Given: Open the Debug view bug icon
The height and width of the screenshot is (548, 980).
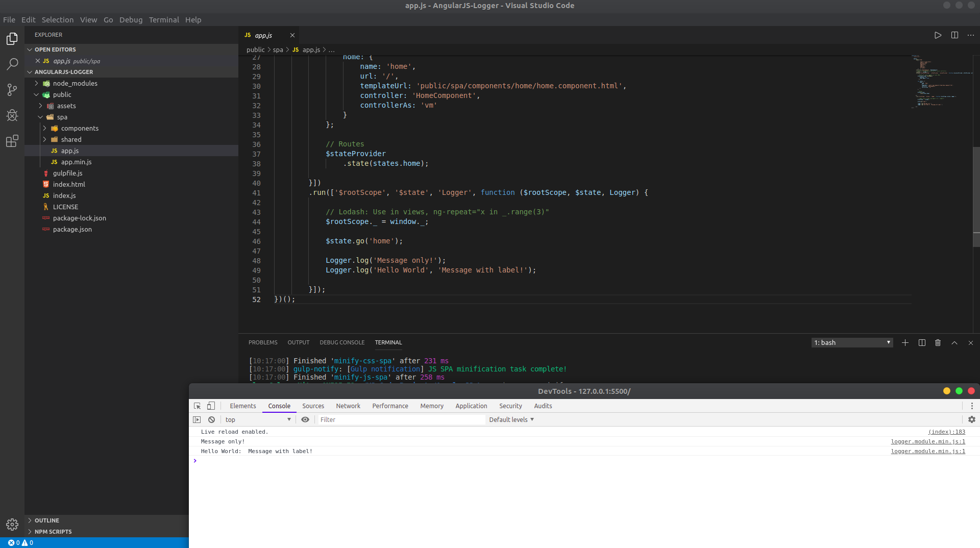Looking at the screenshot, I should coord(12,115).
